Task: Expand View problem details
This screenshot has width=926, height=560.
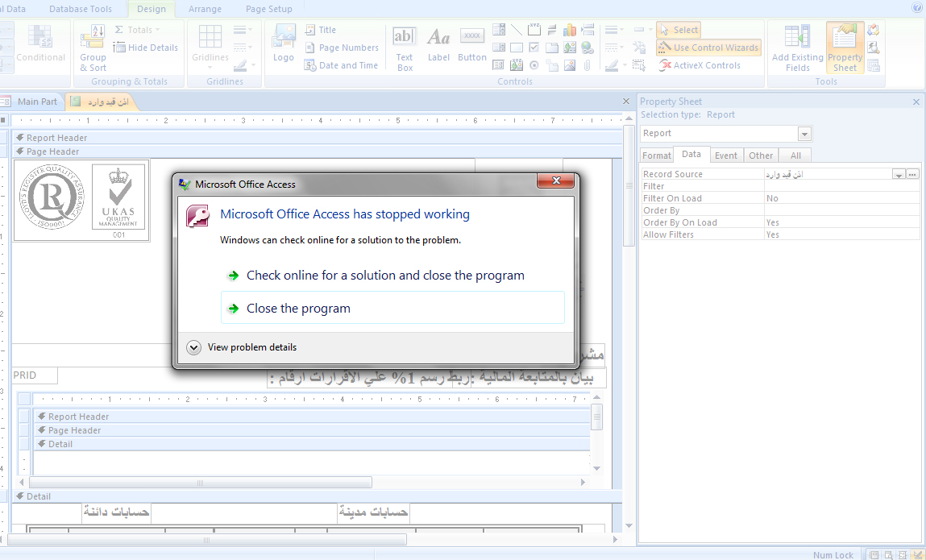Action: [241, 347]
